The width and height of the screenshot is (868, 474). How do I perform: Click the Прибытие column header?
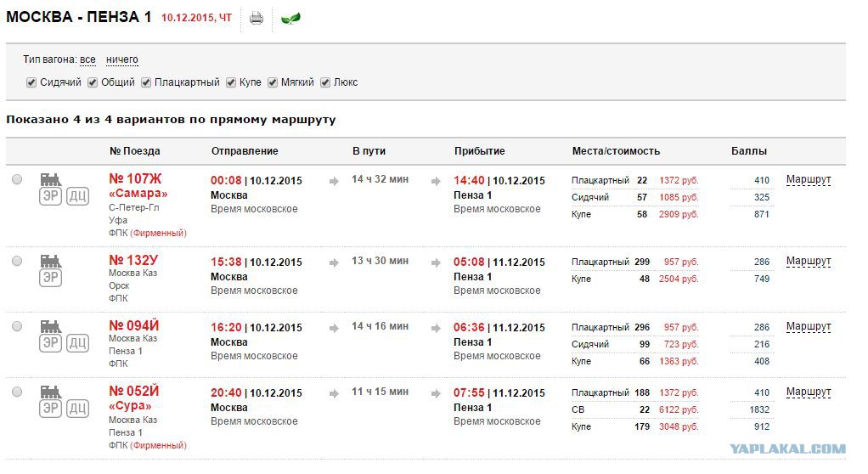479,150
